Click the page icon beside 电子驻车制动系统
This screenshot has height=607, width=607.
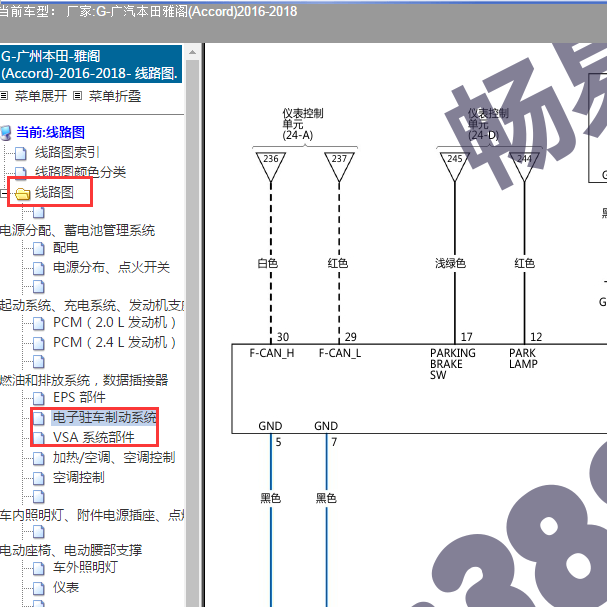tap(38, 418)
